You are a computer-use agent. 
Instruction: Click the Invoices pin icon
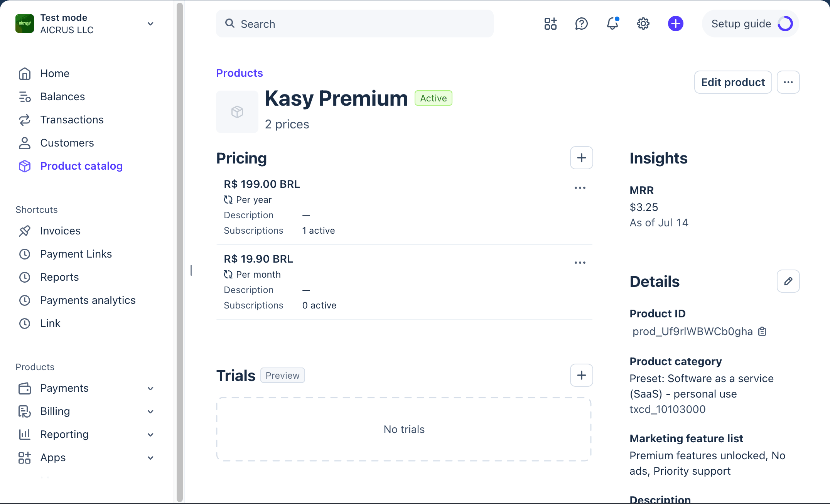pyautogui.click(x=25, y=231)
